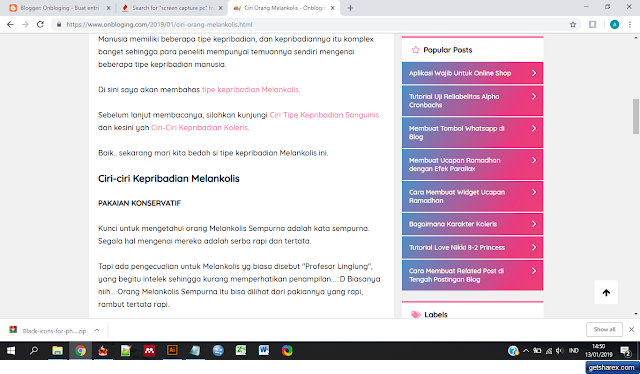Follow the Ciri-Ciri Kepribadian Koleris link

coord(200,128)
